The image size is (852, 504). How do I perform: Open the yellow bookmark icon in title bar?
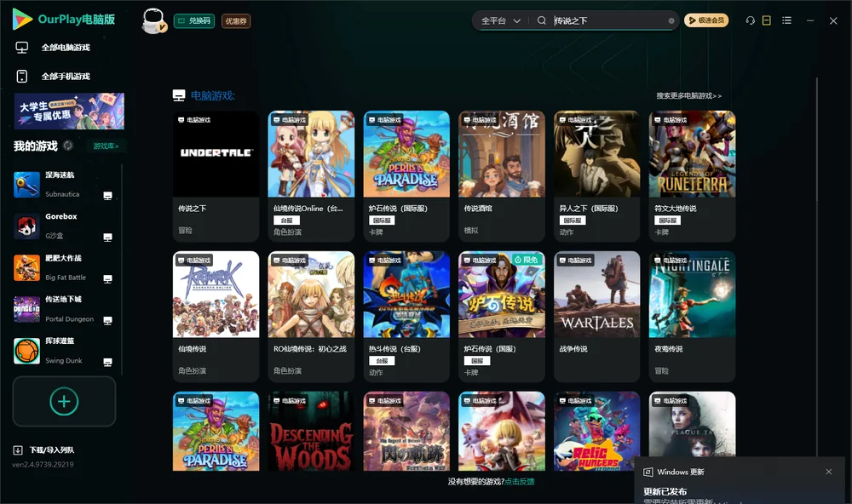767,20
